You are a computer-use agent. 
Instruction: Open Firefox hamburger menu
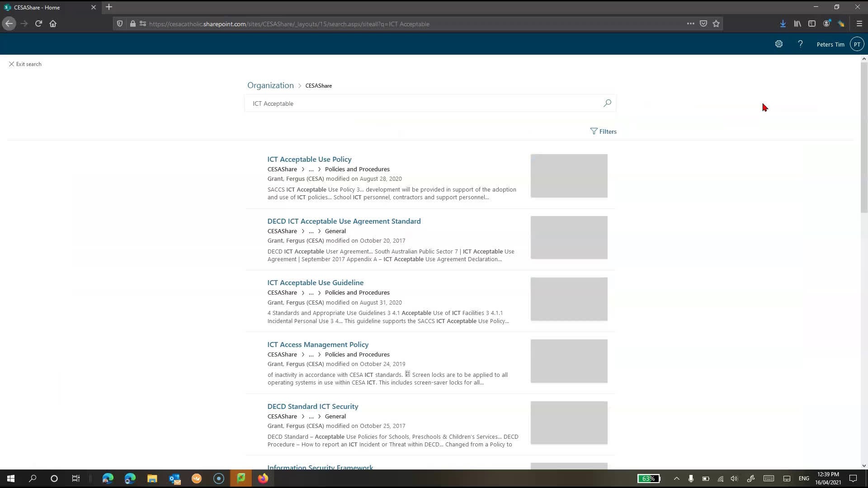click(x=859, y=24)
